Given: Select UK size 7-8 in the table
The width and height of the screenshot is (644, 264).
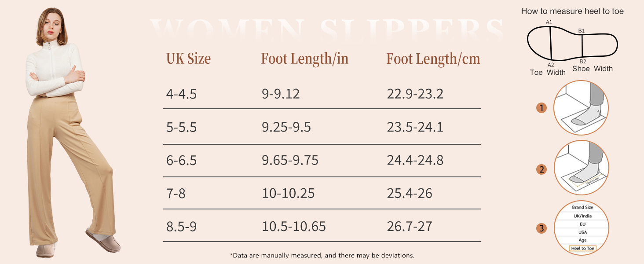Looking at the screenshot, I should click(x=176, y=193).
